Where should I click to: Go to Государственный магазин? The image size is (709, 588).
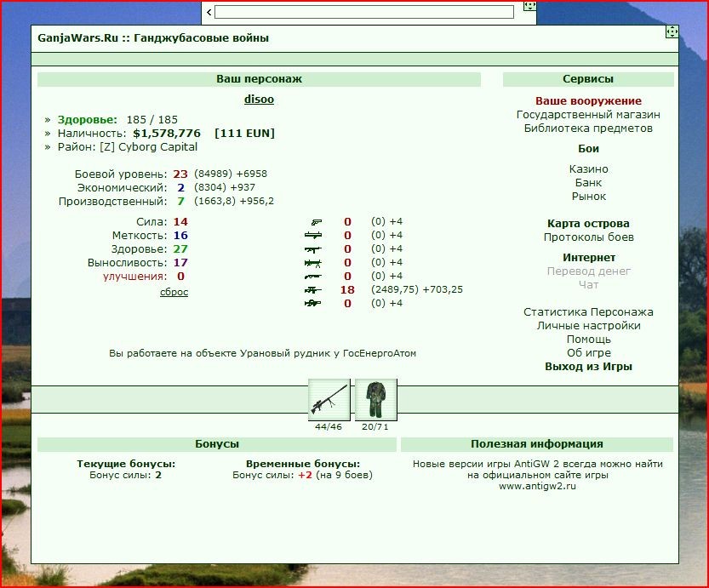(588, 114)
